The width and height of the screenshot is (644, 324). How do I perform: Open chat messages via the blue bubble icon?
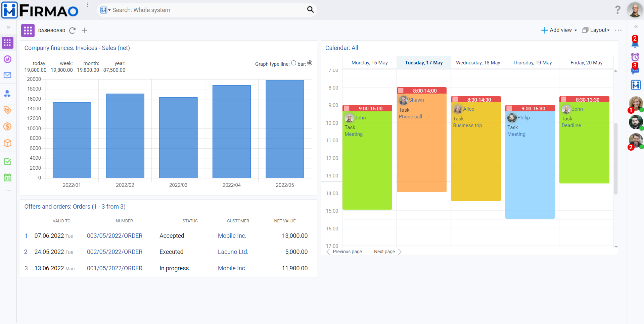pos(635,69)
